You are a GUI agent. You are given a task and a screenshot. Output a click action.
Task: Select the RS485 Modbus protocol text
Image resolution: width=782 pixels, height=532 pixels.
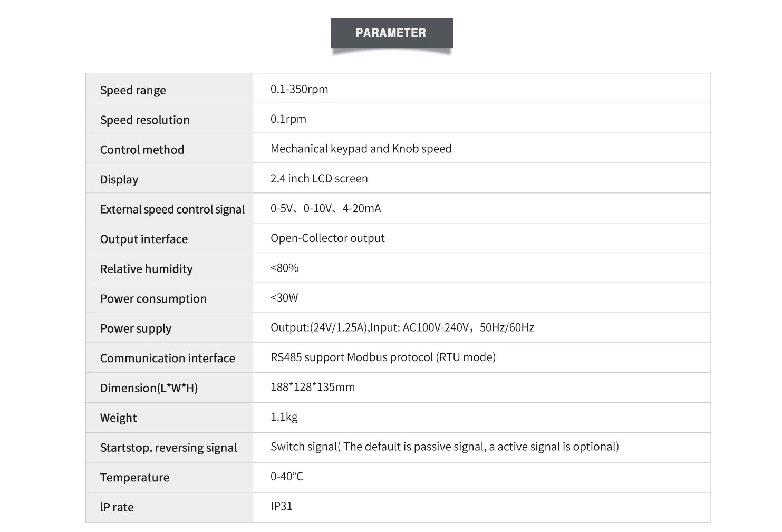pos(383,357)
